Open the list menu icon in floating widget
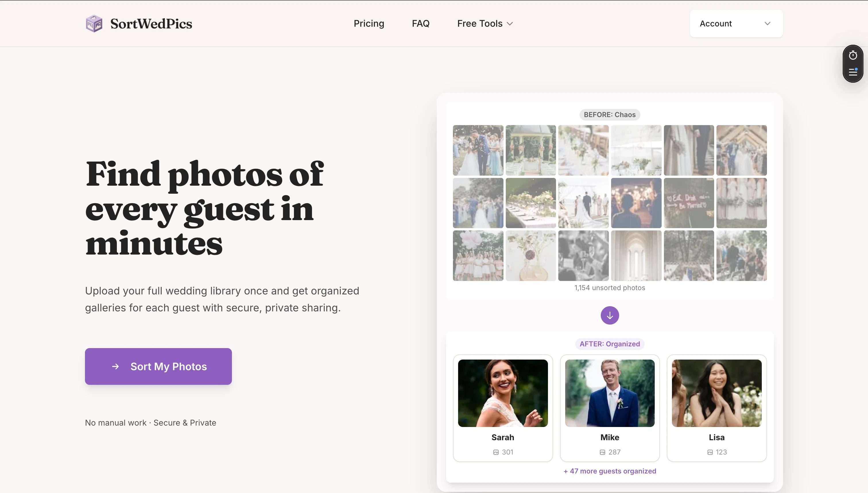868x493 pixels. coord(853,72)
